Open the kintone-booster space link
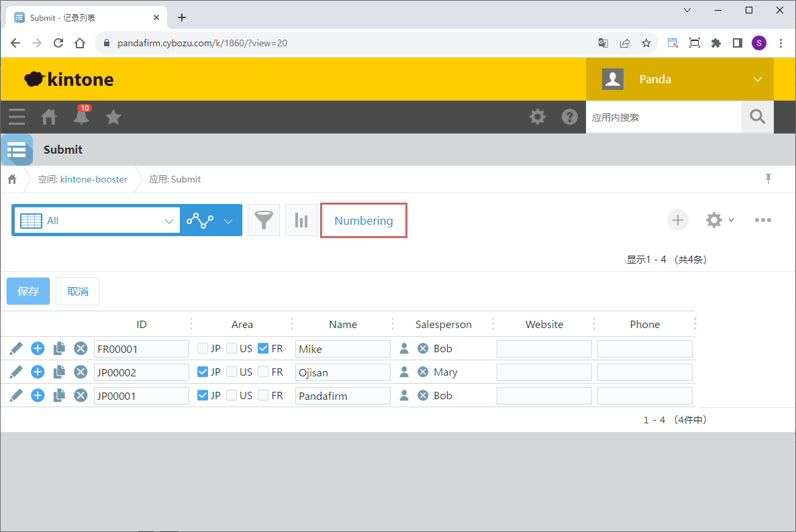This screenshot has height=532, width=796. [x=93, y=179]
